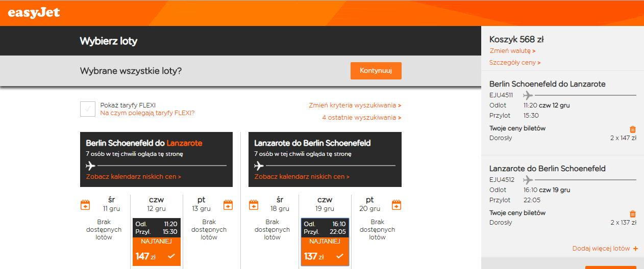
Task: Click price text 2 x 137 zł
Action: point(623,222)
